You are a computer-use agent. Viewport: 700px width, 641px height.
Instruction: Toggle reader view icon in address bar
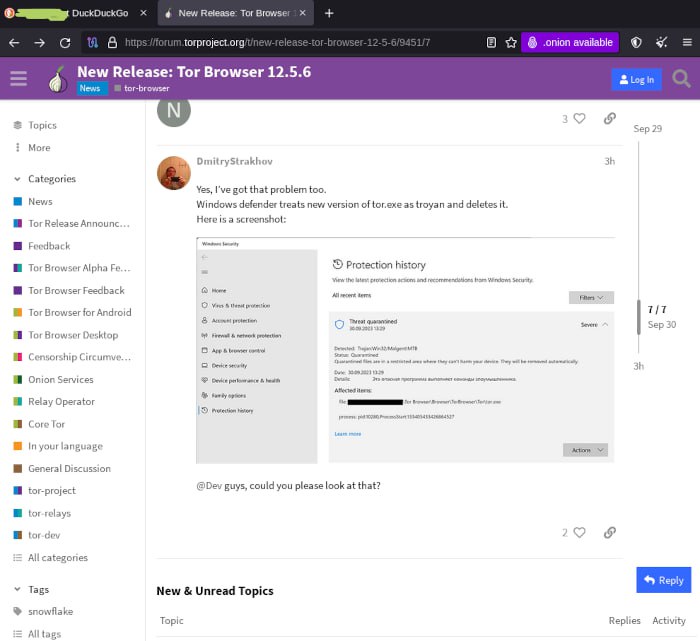click(x=491, y=42)
